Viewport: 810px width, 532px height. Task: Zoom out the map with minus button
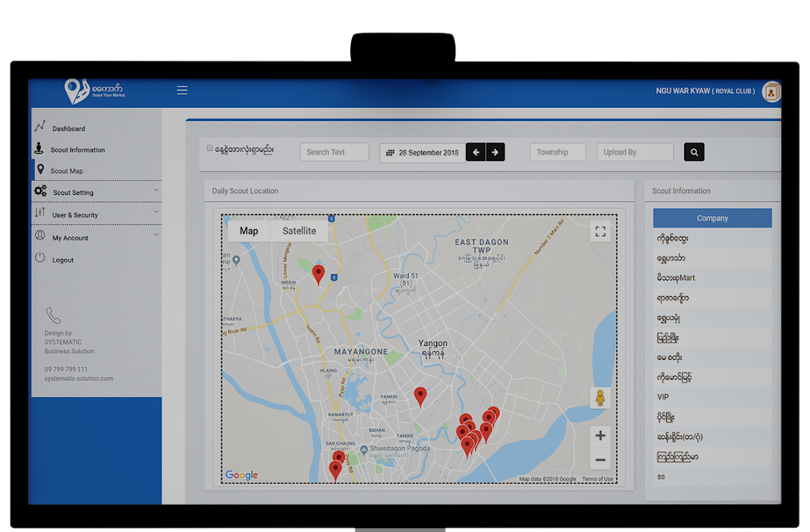600,460
